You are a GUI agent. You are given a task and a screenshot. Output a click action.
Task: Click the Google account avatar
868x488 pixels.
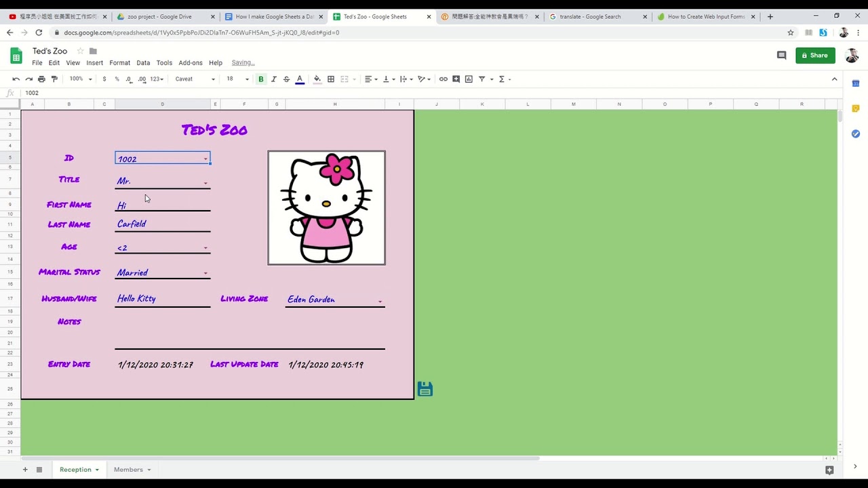[852, 56]
